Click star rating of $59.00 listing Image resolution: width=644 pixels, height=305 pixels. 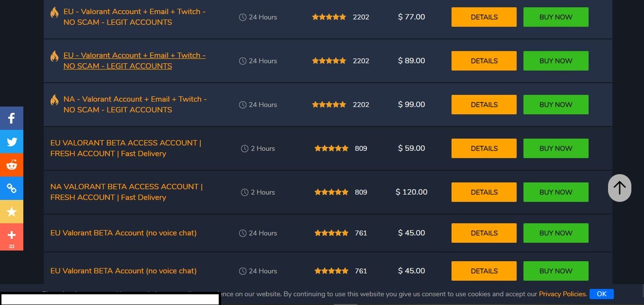[x=331, y=148]
